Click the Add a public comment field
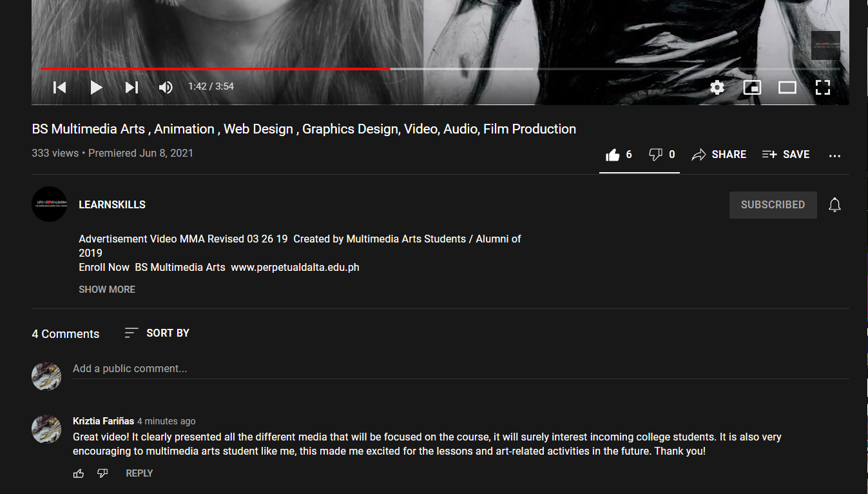 tap(461, 369)
